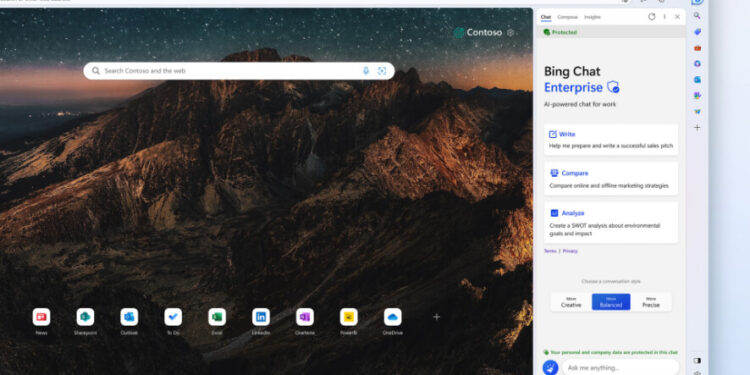
Task: Open the LinkedIn shortcut tile
Action: (x=261, y=317)
